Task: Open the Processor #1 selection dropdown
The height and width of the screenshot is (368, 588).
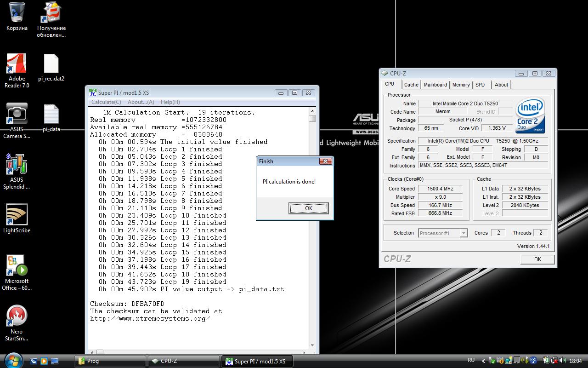Action: point(443,233)
